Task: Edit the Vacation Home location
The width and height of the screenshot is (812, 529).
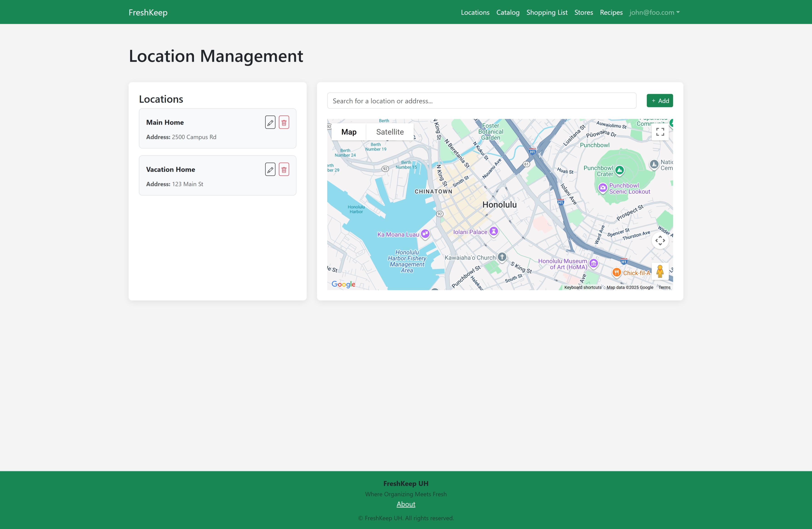Action: [x=270, y=169]
